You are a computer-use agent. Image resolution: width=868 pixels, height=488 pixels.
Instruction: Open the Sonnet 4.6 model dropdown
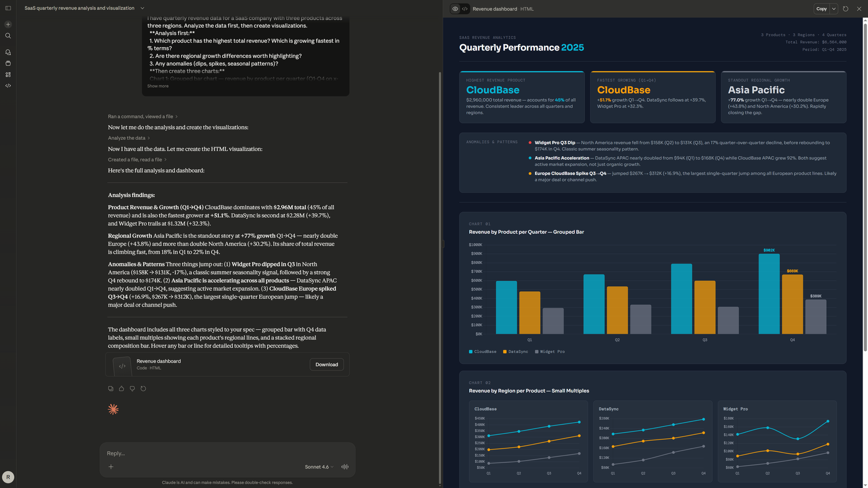(318, 466)
